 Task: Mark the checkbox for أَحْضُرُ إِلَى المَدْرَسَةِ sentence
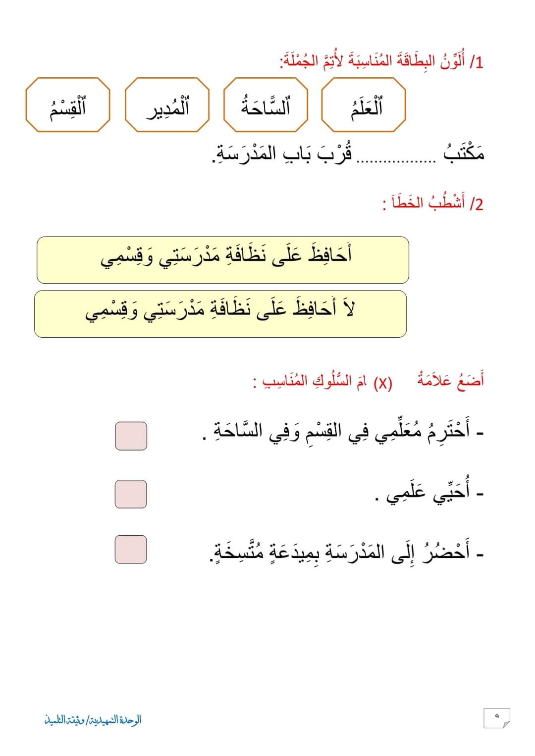click(131, 549)
